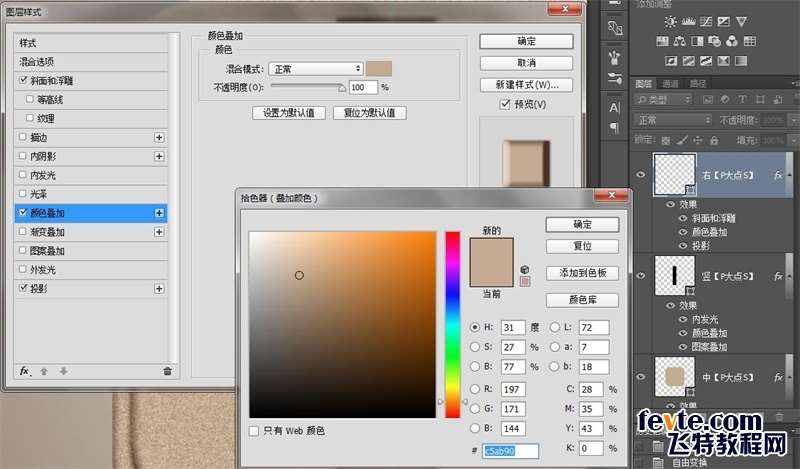
Task: Open the 颜色库 color libraries button
Action: (x=582, y=300)
